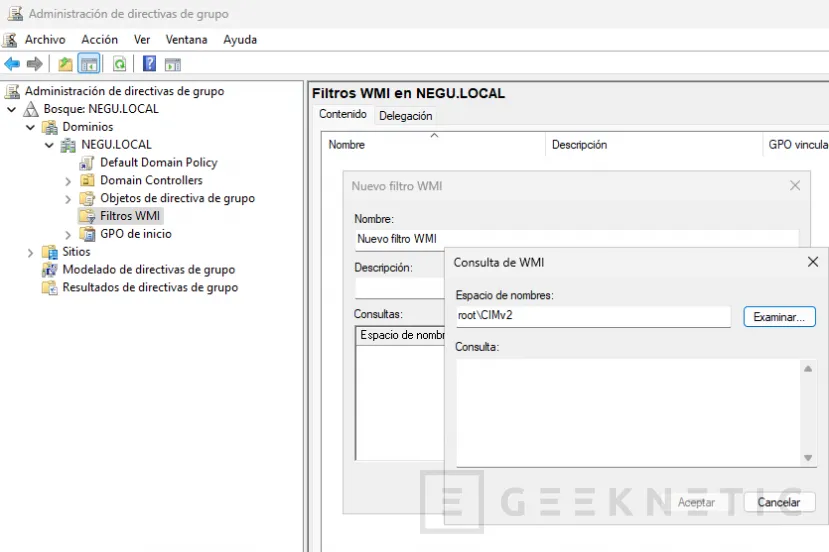Toggle the show/hide action pane icon
This screenshot has width=829, height=552.
173,65
